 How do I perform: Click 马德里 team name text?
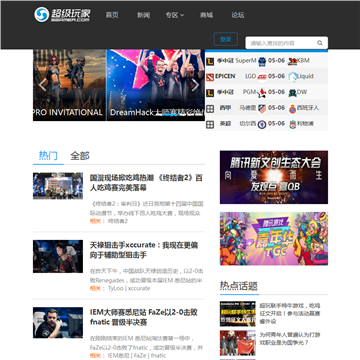tap(248, 108)
